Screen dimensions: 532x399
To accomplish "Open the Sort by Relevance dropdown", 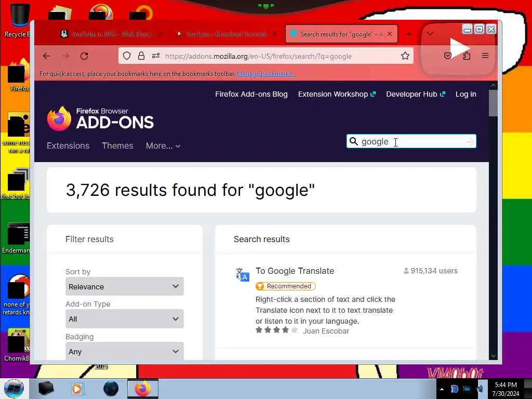I will coord(125,286).
